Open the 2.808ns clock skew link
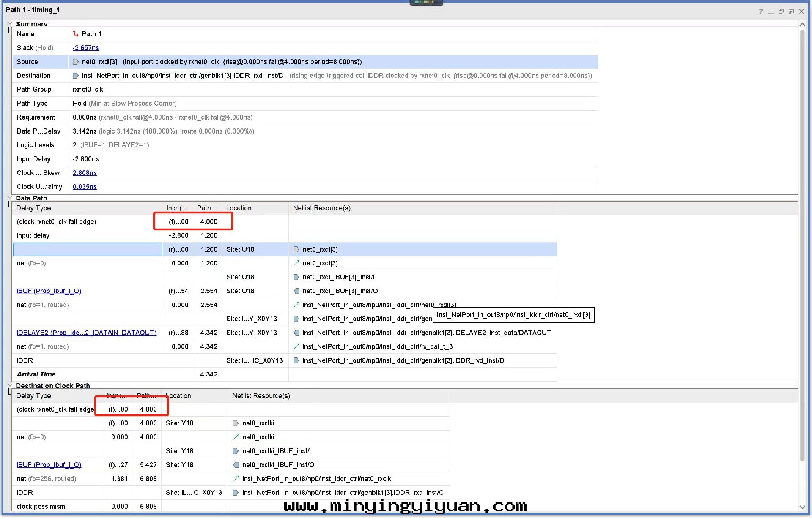The image size is (812, 518). coord(85,173)
